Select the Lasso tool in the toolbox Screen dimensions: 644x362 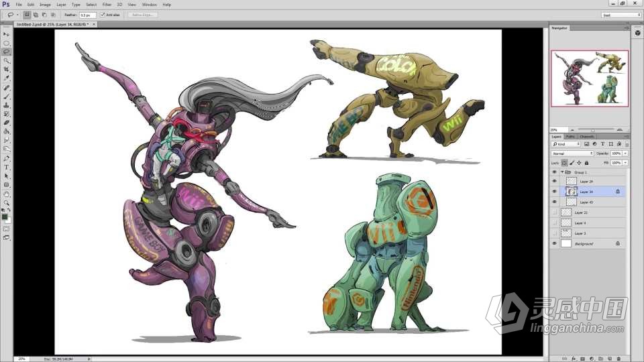tap(6, 52)
